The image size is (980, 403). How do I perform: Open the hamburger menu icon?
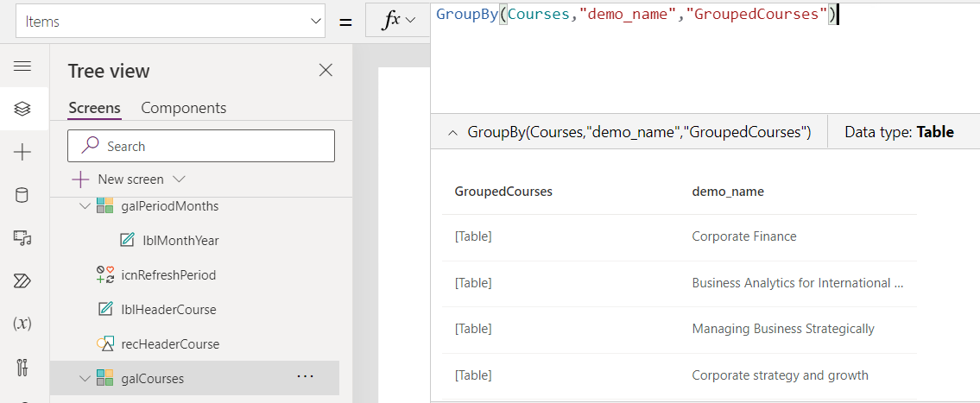pyautogui.click(x=22, y=66)
